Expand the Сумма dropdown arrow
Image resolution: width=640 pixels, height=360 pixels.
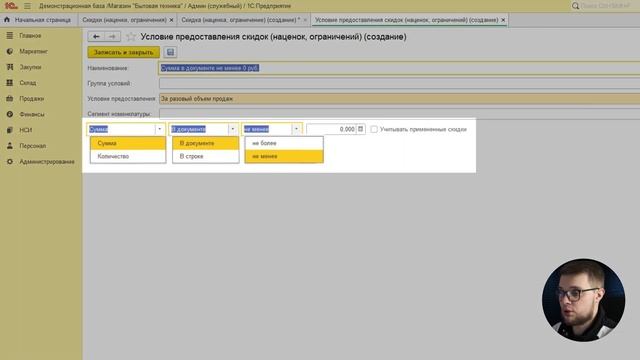(160, 129)
